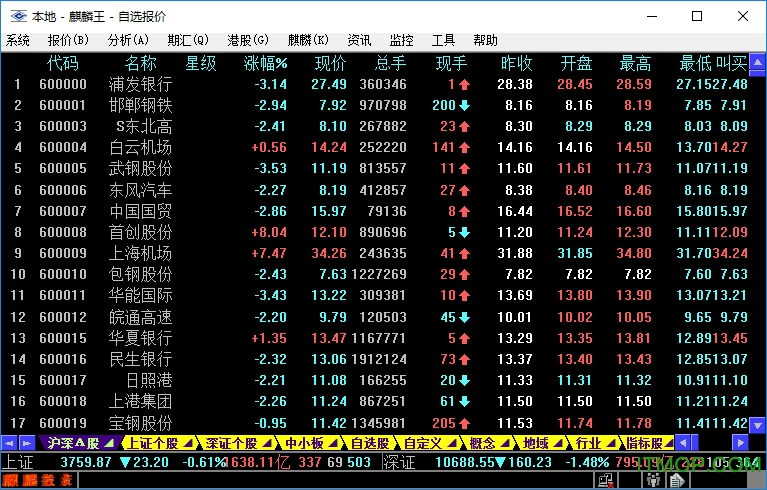
Task: Expand the triangle on 行业 tab
Action: [611, 444]
